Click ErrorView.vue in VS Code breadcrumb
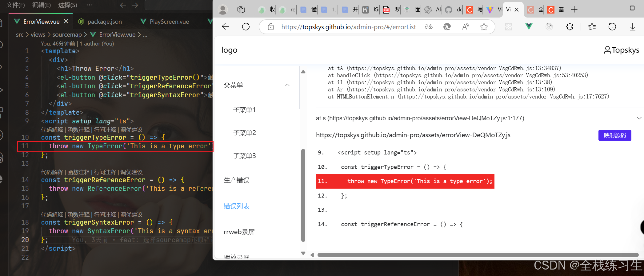The image size is (644, 276). [117, 34]
